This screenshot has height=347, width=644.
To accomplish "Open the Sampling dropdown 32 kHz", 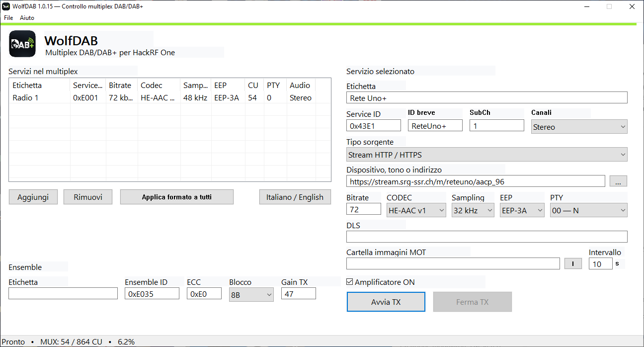I will (473, 210).
